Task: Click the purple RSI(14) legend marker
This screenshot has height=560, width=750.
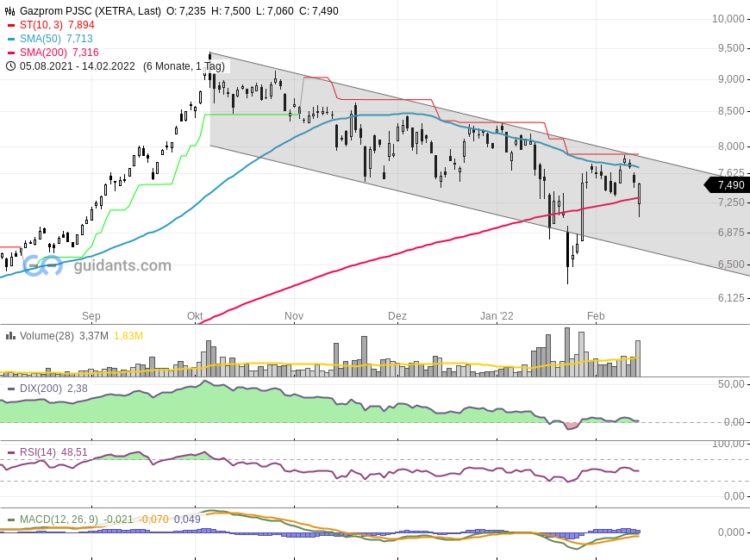Action: [x=11, y=452]
